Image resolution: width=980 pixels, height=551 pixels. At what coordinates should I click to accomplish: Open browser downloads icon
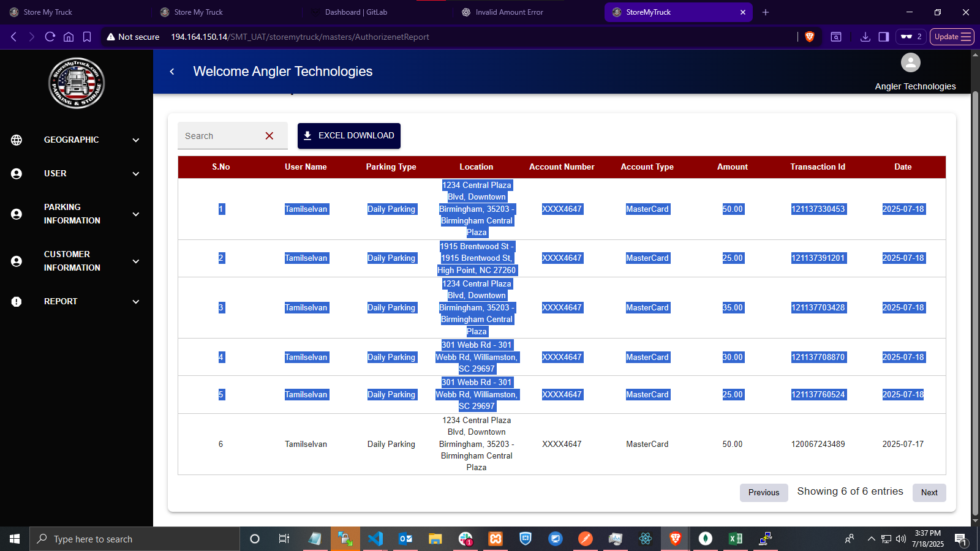(x=865, y=37)
